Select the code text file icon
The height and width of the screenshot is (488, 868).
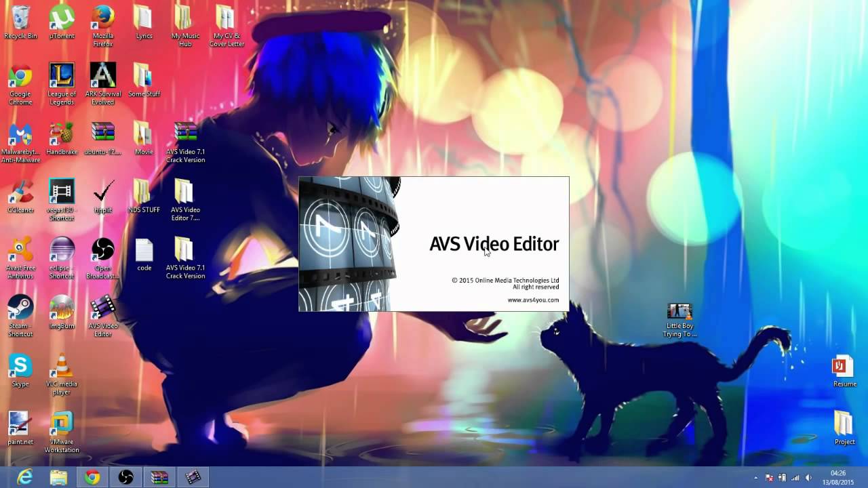[x=144, y=255]
